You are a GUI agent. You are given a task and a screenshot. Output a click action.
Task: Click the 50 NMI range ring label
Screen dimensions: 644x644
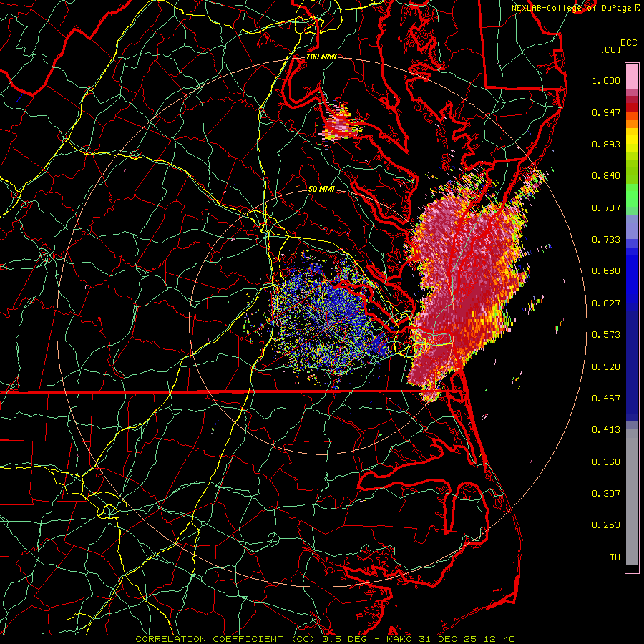(x=321, y=190)
